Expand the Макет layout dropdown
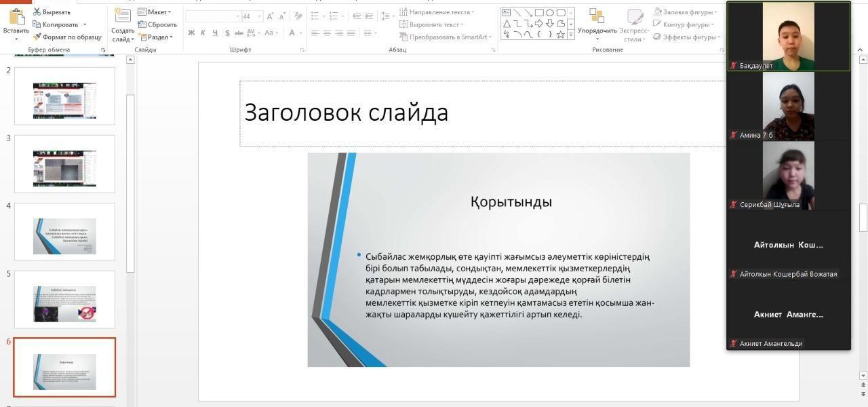 point(155,12)
